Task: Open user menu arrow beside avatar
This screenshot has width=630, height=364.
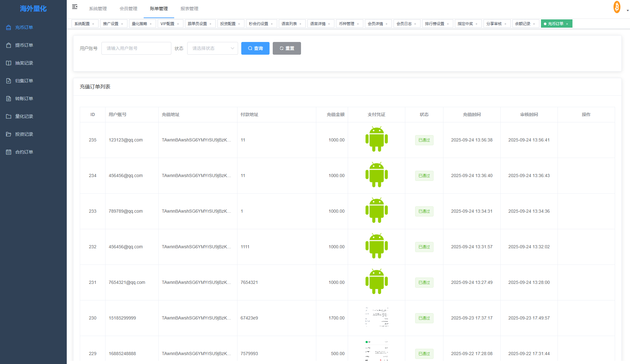Action: [627, 10]
